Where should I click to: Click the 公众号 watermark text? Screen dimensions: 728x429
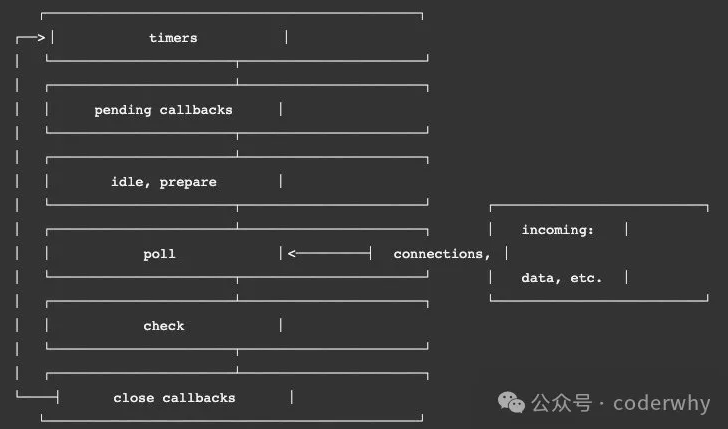click(562, 403)
